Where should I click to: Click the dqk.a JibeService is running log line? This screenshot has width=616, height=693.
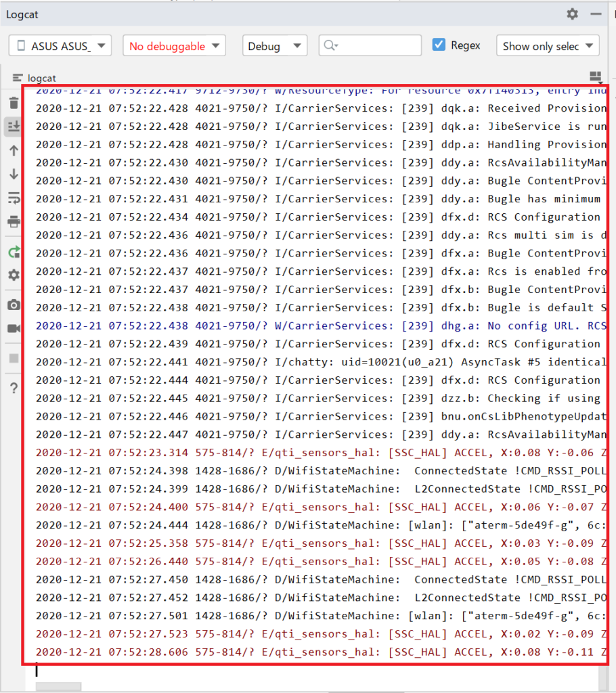pos(321,127)
